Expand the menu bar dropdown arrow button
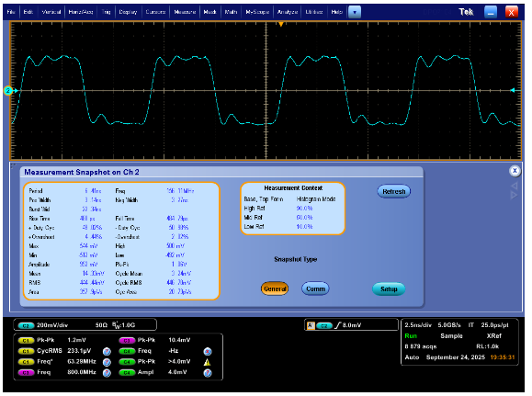 (x=355, y=13)
